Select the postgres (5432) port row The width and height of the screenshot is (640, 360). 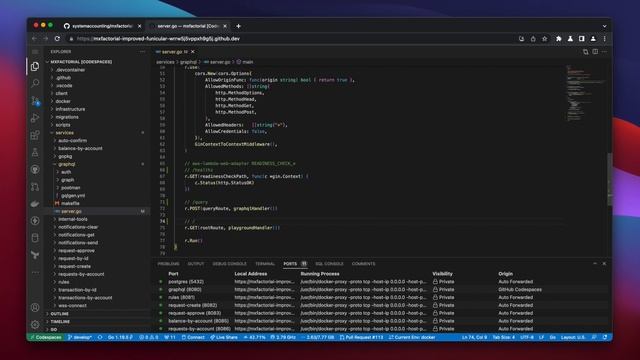[380, 282]
